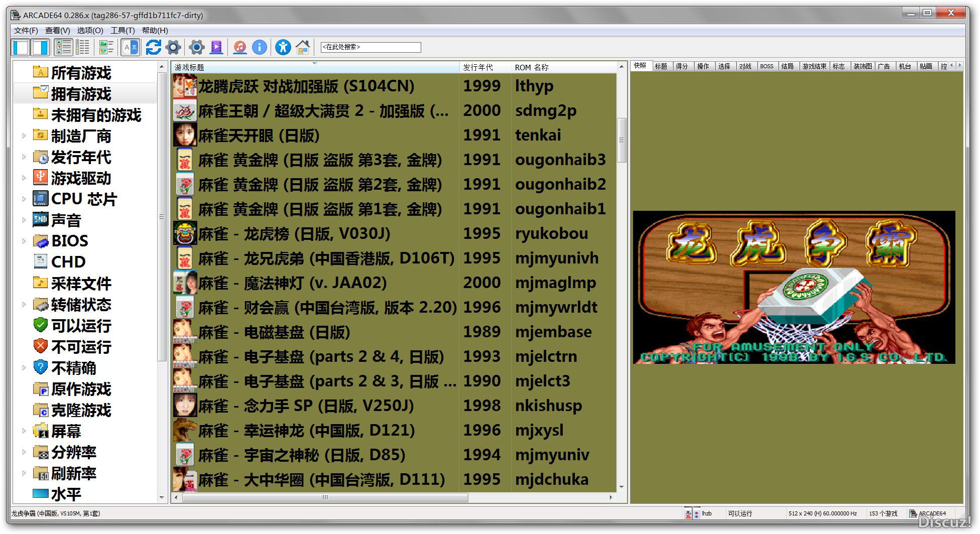Viewport: 980px width, 534px height.
Task: Click the picture grouping view toolbar icon
Action: tap(106, 48)
